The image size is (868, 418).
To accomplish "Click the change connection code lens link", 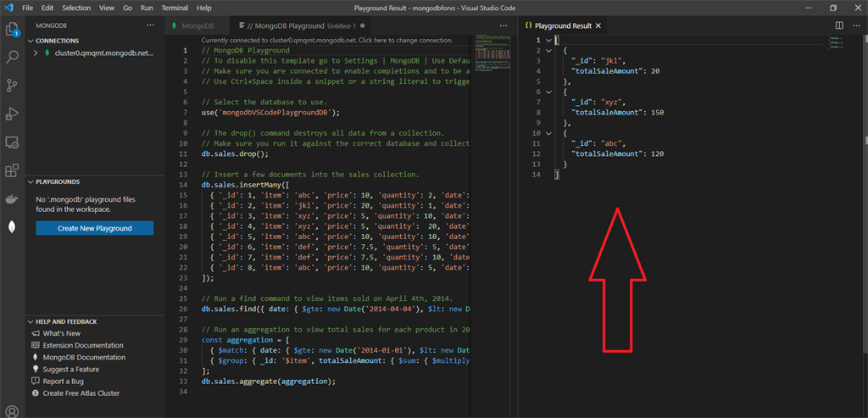I will [x=326, y=40].
